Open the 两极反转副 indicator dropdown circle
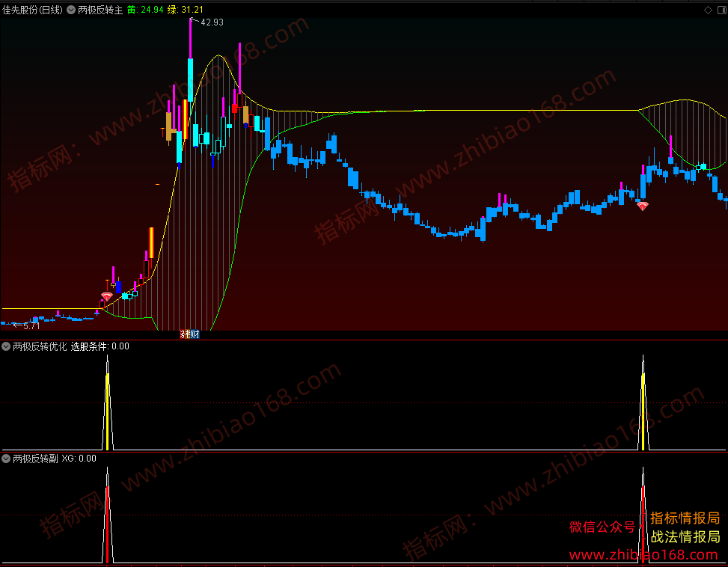The image size is (728, 567). (6, 459)
